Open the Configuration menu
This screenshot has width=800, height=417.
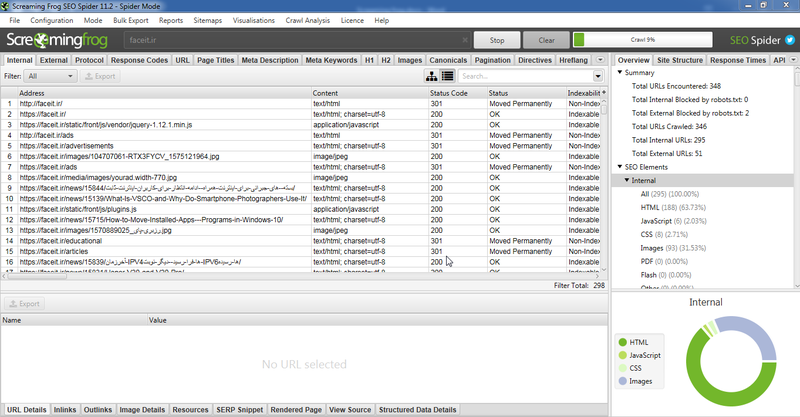click(52, 20)
